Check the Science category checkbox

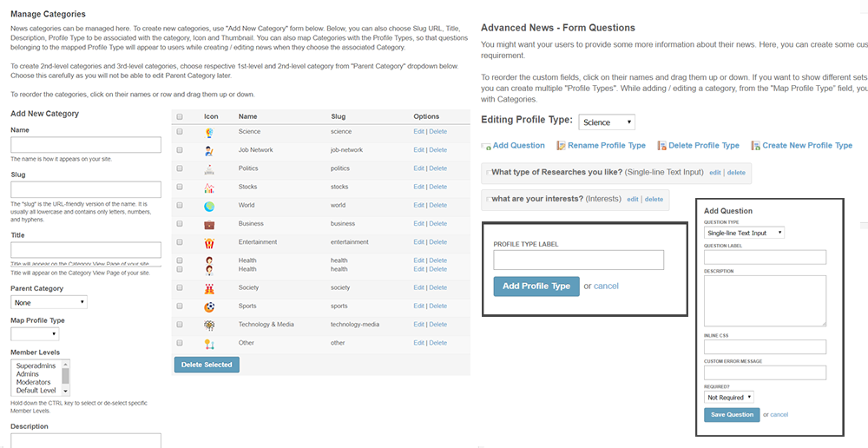[x=180, y=132]
